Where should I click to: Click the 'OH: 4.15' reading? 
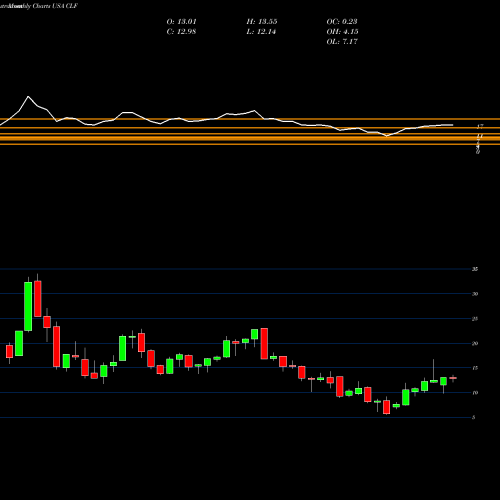[x=342, y=32]
